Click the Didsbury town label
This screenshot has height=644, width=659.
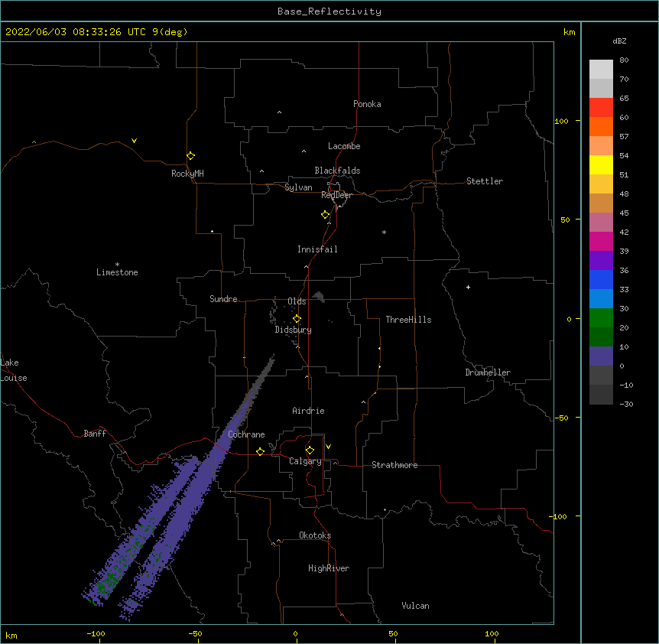click(x=293, y=330)
